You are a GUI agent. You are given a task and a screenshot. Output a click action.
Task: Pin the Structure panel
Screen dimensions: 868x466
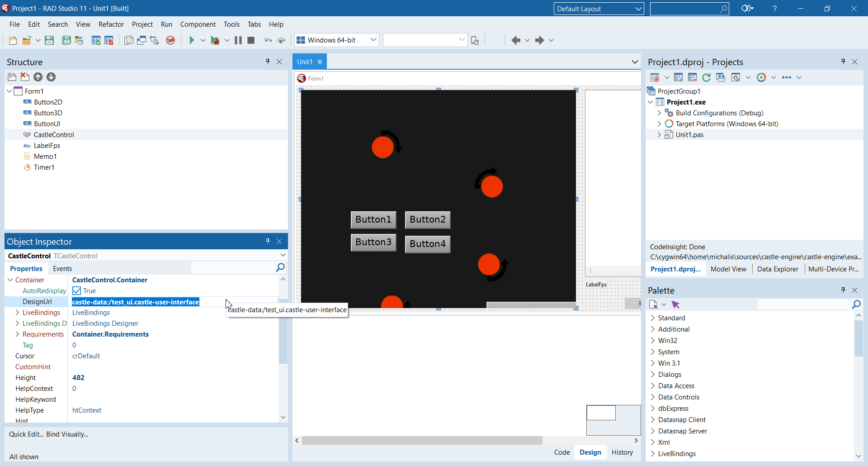[268, 62]
